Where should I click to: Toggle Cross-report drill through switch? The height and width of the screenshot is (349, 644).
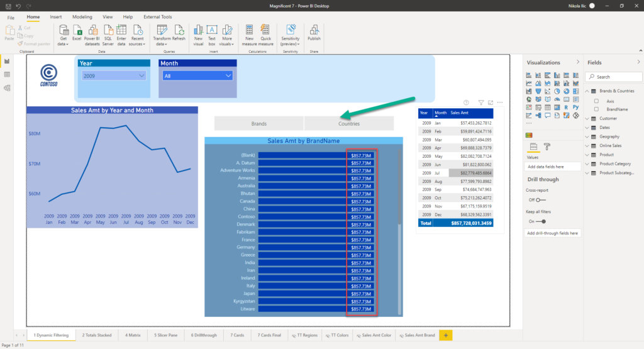(x=541, y=200)
